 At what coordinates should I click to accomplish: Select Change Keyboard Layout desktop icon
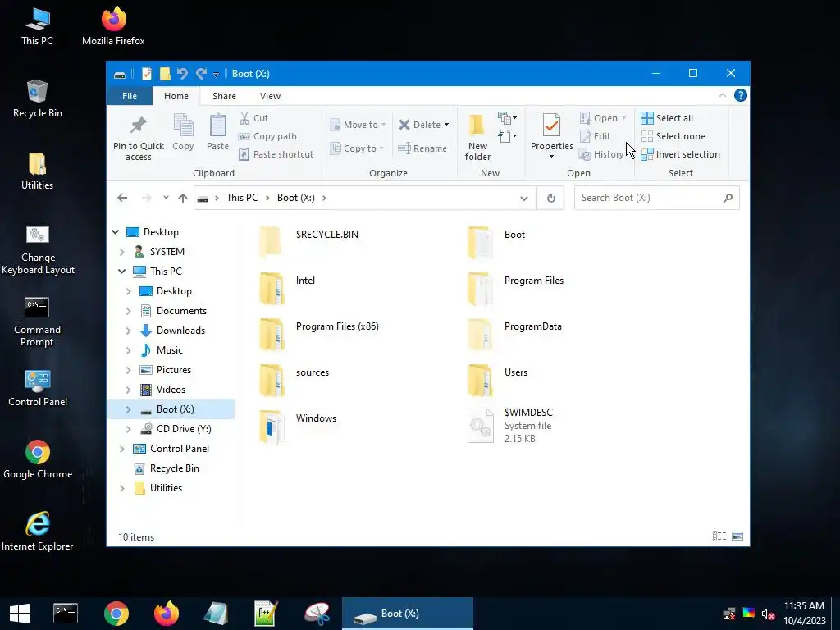coord(38,249)
